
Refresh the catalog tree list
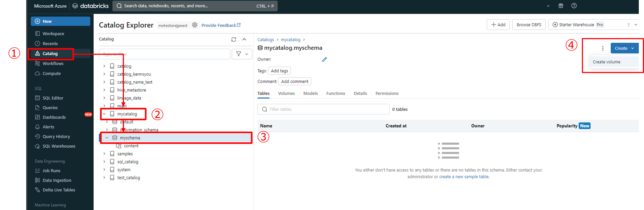tap(234, 39)
